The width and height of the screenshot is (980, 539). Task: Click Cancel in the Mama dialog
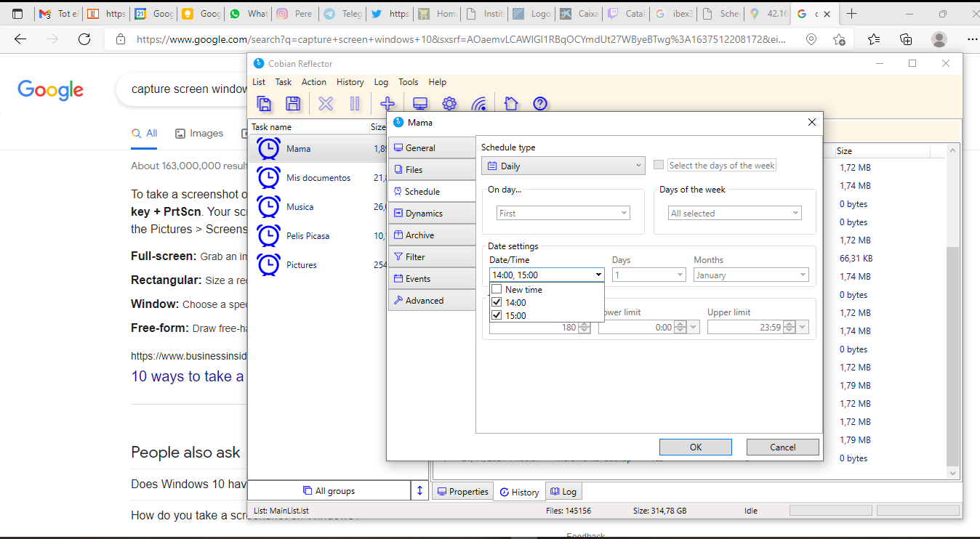point(783,447)
